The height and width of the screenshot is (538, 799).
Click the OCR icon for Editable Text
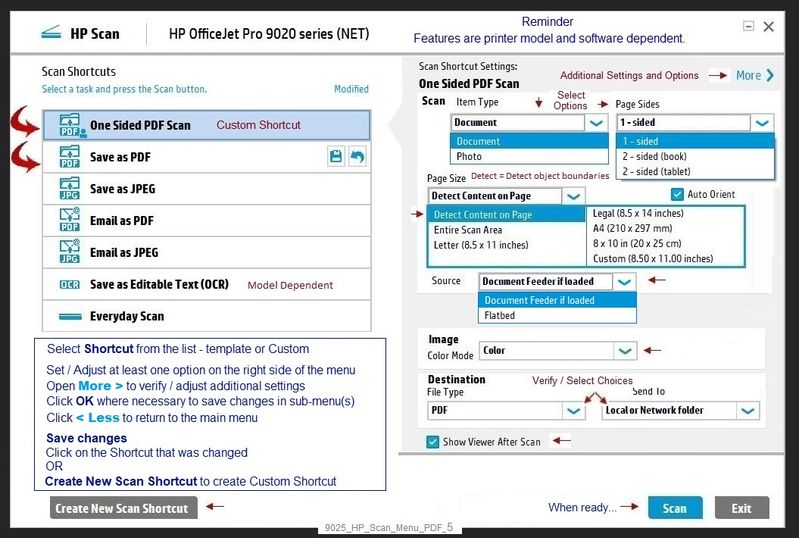[x=69, y=284]
